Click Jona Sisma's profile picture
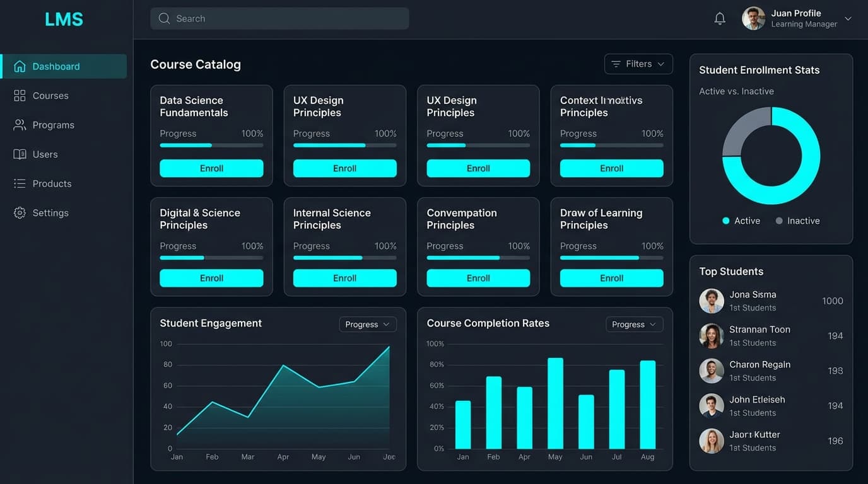 (x=712, y=301)
